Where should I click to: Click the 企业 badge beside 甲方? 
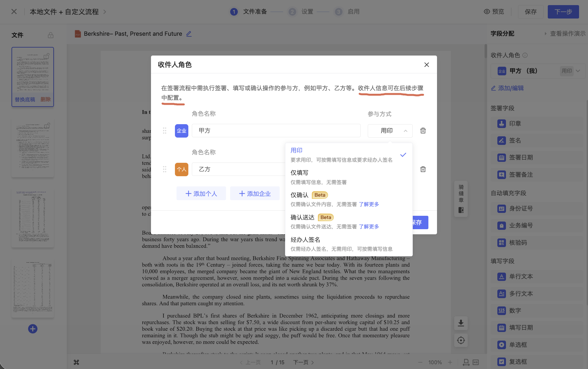[x=182, y=131]
